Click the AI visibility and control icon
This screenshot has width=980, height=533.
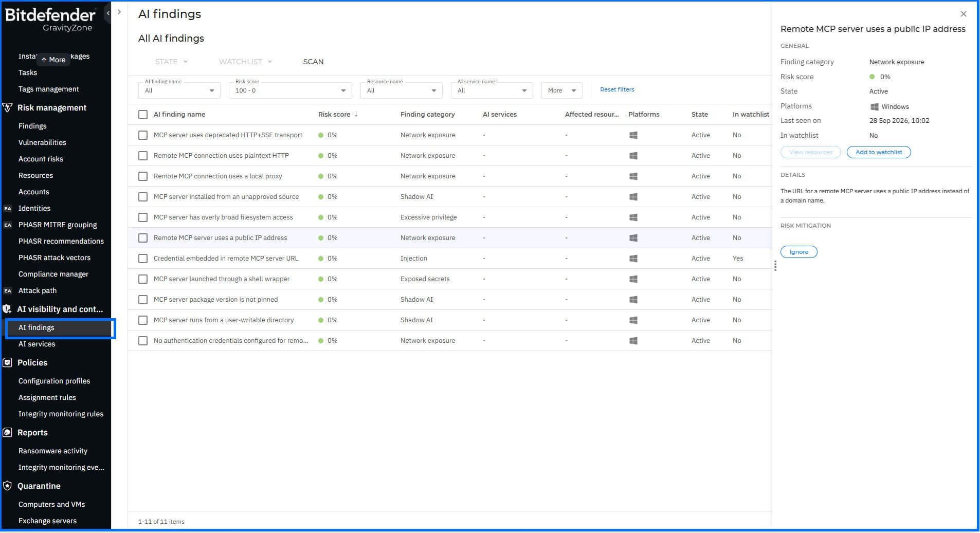7,309
